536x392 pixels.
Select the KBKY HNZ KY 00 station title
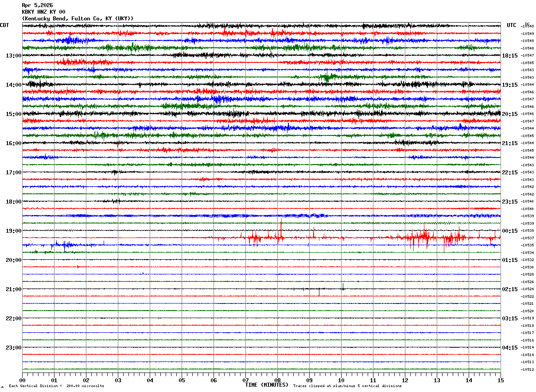[x=43, y=12]
